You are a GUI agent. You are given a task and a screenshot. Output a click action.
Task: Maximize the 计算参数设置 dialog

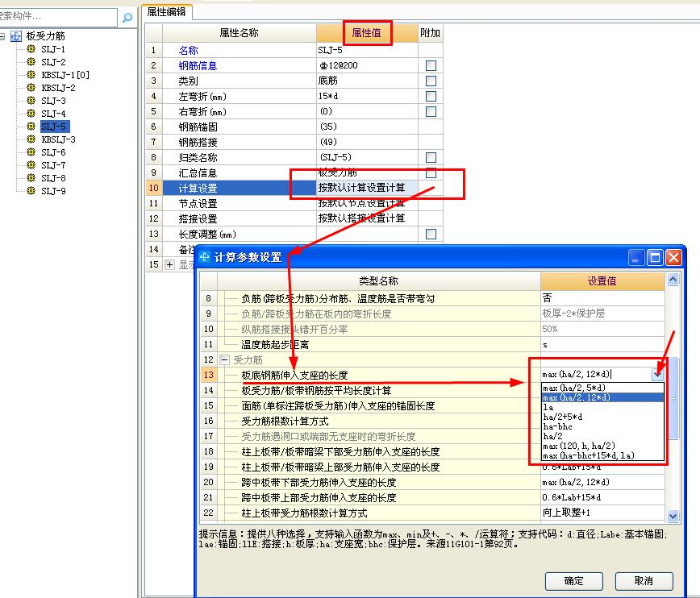[655, 258]
